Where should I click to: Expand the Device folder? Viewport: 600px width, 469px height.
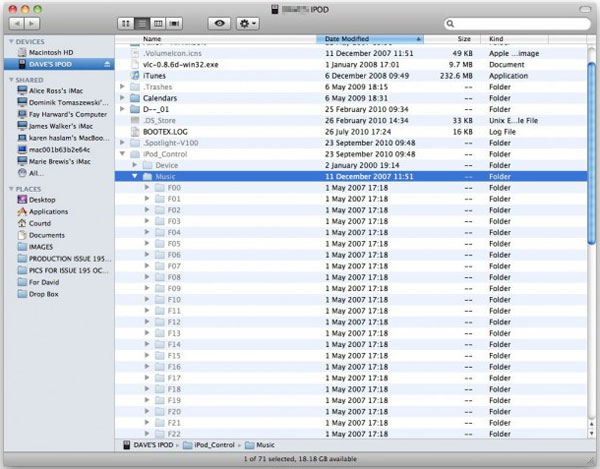135,165
